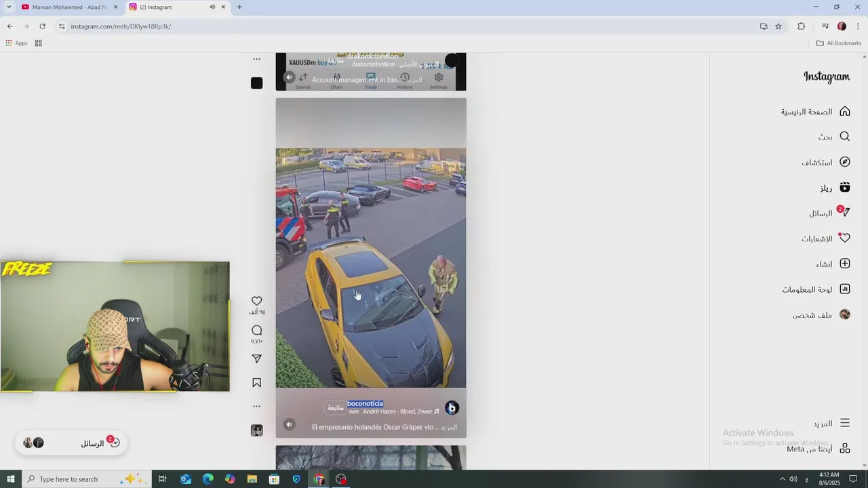
Task: Open Search بحث in sidebar
Action: pyautogui.click(x=834, y=136)
